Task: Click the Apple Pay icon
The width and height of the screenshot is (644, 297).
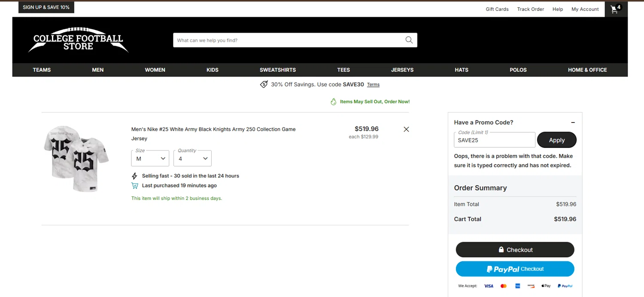Action: [x=546, y=286]
